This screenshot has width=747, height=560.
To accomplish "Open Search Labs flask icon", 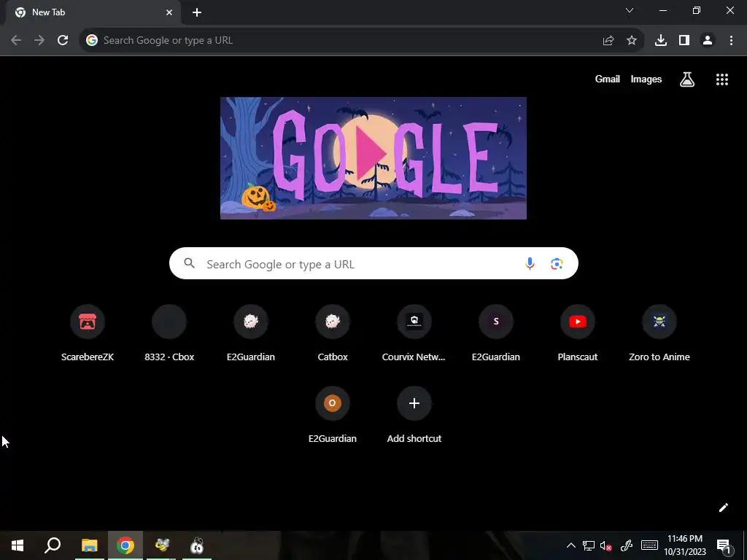I will [687, 79].
